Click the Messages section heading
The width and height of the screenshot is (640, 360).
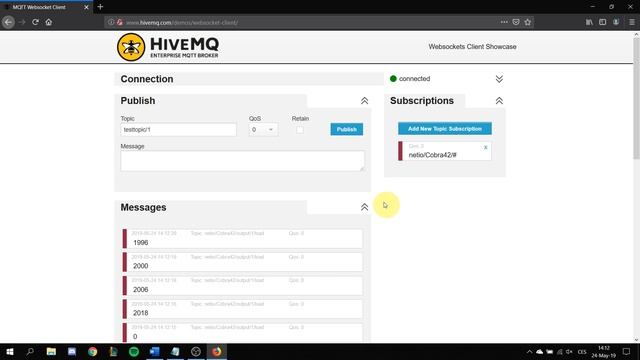143,207
